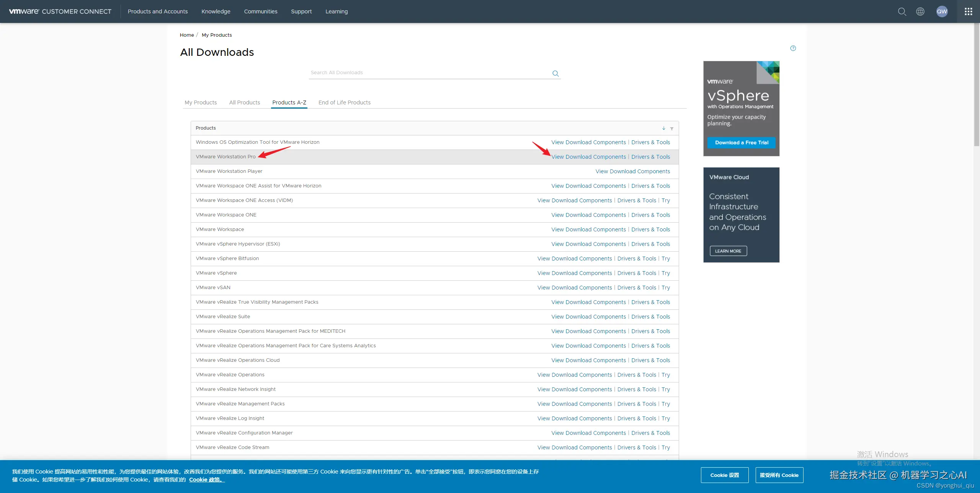Click the header search magnifier icon
The width and height of the screenshot is (980, 493).
coord(902,11)
